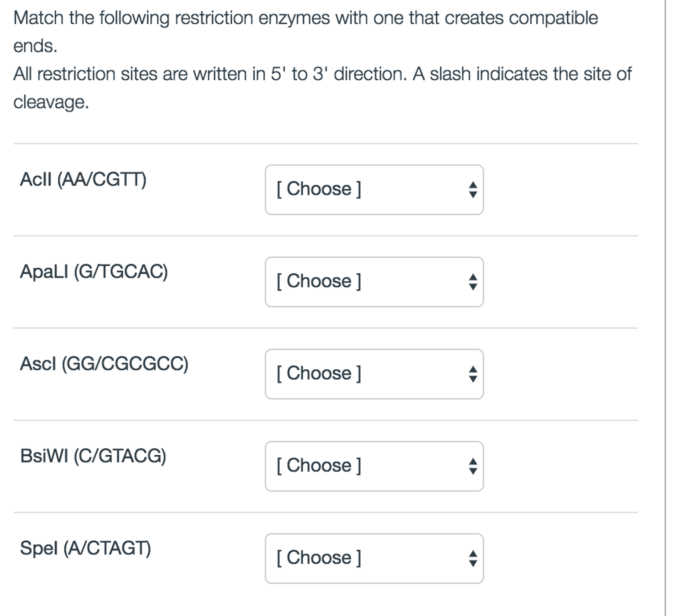Image resolution: width=674 pixels, height=616 pixels.
Task: Open the SpeI compatibility dropdown
Action: coord(375,558)
